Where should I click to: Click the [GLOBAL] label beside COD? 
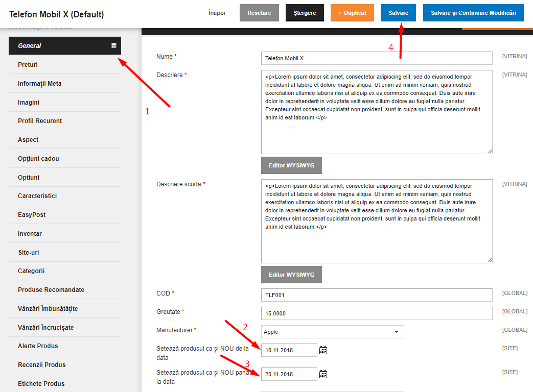(x=515, y=293)
